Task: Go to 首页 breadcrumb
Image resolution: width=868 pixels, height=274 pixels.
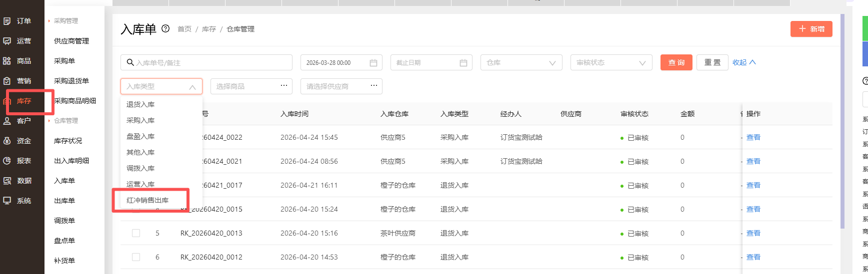Action: coord(184,29)
